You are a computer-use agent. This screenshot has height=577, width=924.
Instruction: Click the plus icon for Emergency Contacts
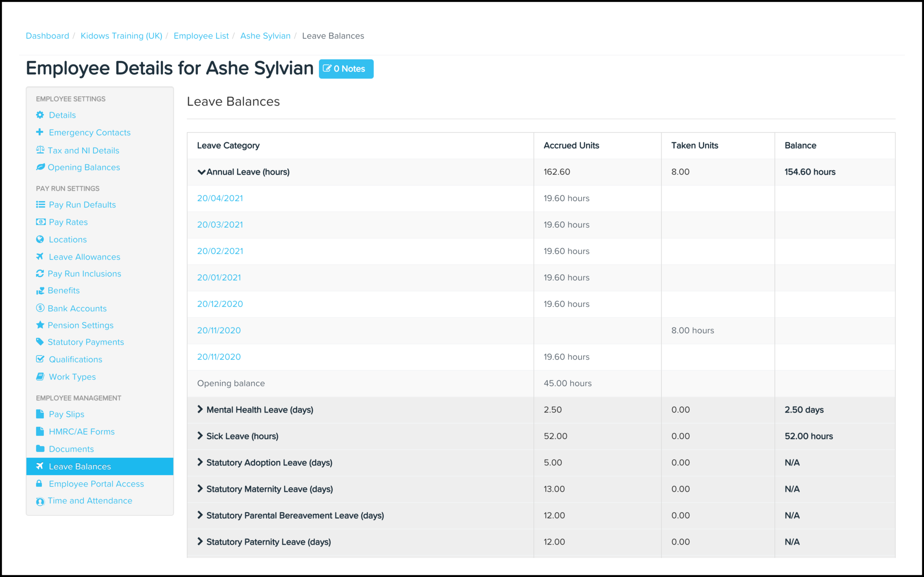click(x=40, y=132)
